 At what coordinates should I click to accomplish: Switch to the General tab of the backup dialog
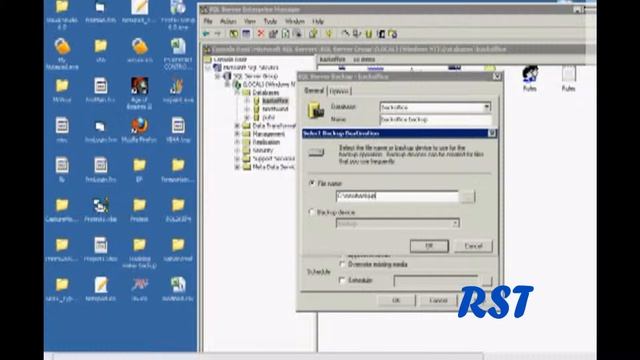pyautogui.click(x=314, y=91)
